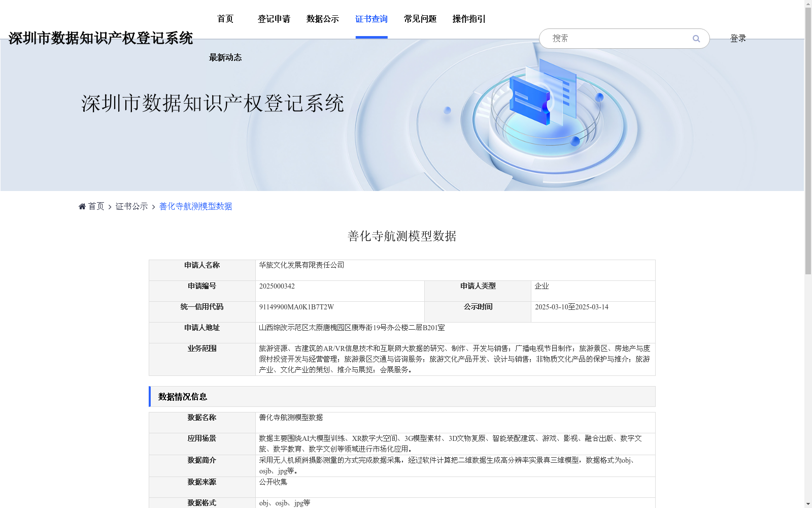Click the 数据情况信息 section header
This screenshot has height=508, width=812.
(402, 397)
